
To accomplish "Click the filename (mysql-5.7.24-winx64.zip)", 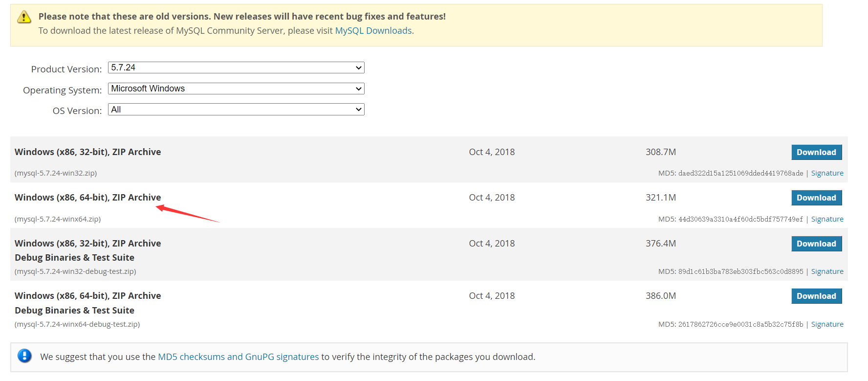I will (58, 219).
